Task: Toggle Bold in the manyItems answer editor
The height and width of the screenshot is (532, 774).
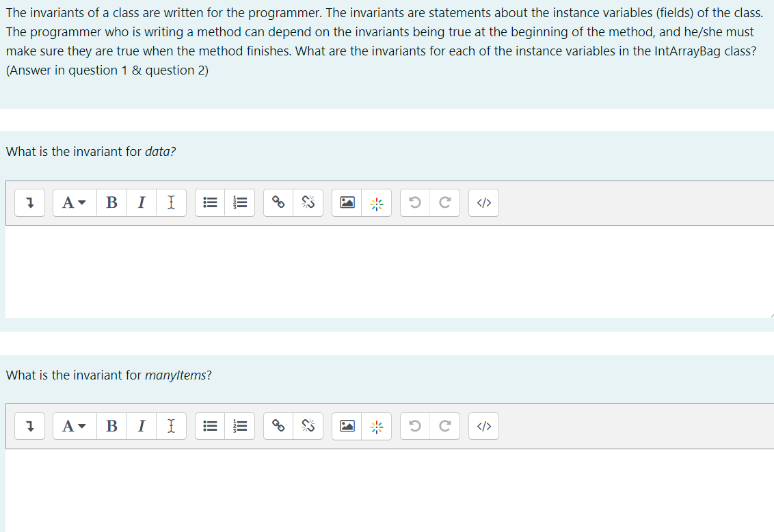Action: pos(111,426)
